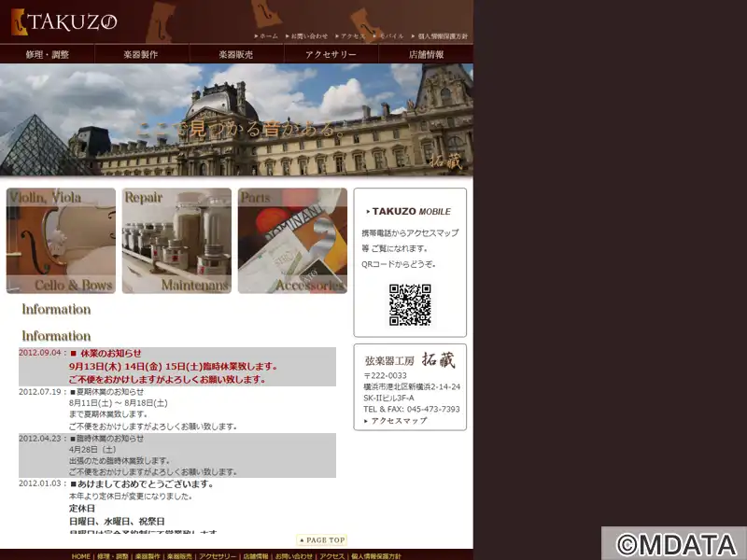Select the 楽器製作 navigation menu

pyautogui.click(x=141, y=54)
